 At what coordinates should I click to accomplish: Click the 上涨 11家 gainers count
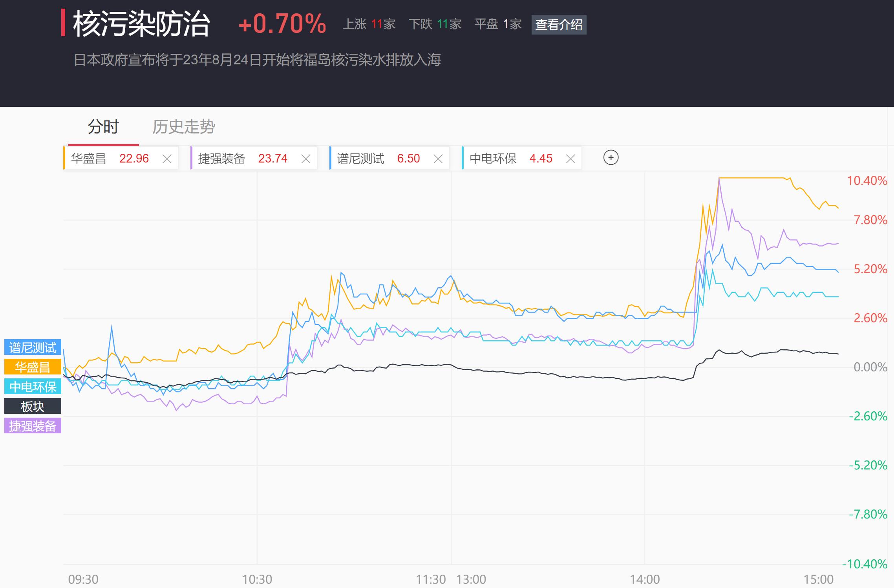click(369, 24)
